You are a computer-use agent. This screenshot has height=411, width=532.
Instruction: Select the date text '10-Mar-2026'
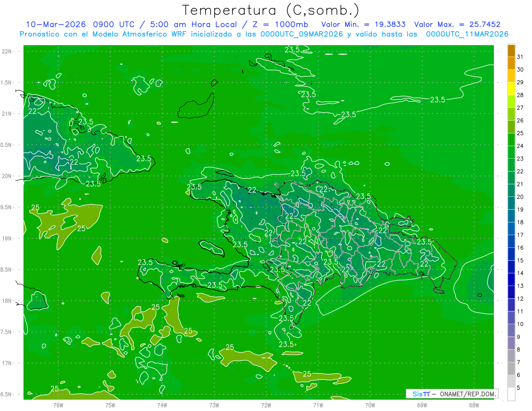click(x=56, y=24)
